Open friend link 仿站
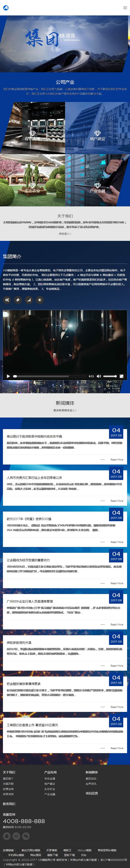Viewport: 130px width, 868px height. click(x=84, y=855)
